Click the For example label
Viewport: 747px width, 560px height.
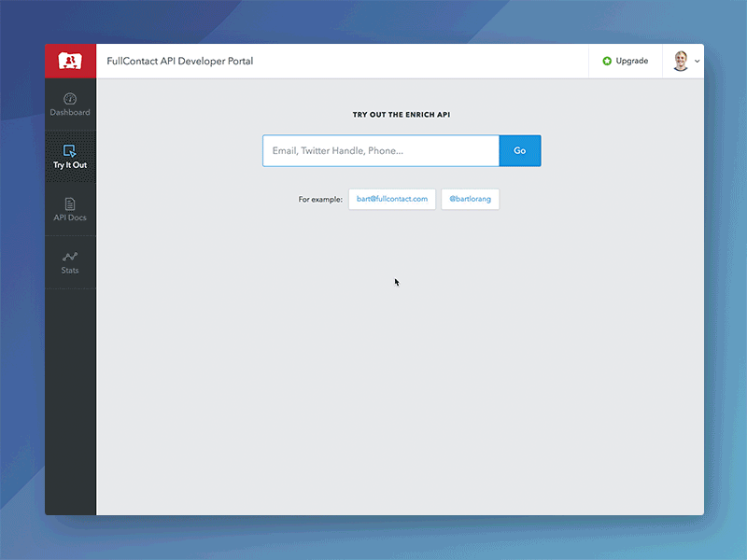(x=320, y=200)
